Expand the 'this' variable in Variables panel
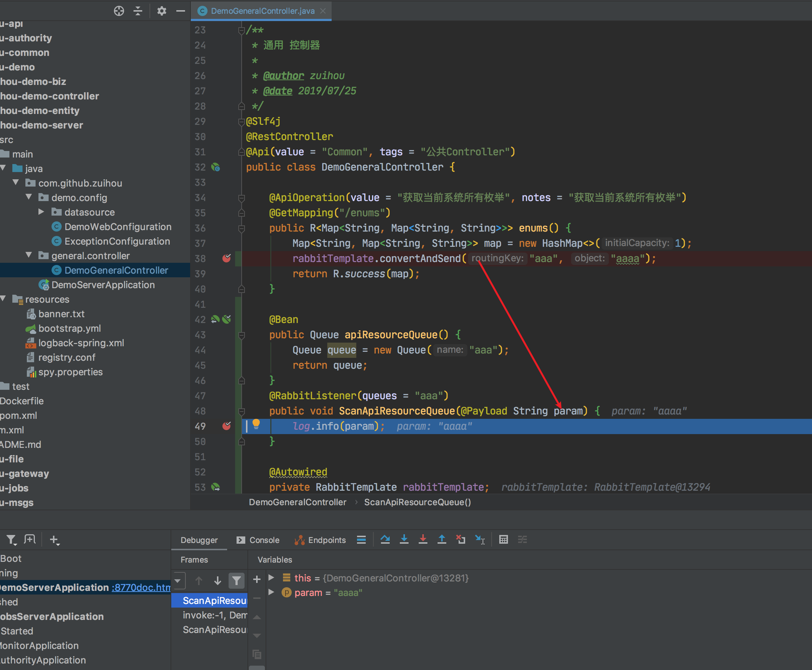The width and height of the screenshot is (812, 670). point(271,578)
